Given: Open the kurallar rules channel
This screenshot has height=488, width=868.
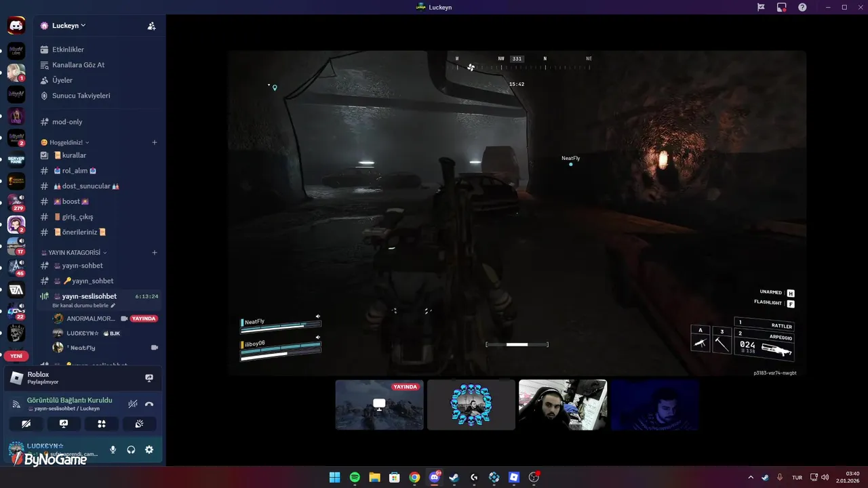Looking at the screenshot, I should click(x=100, y=155).
